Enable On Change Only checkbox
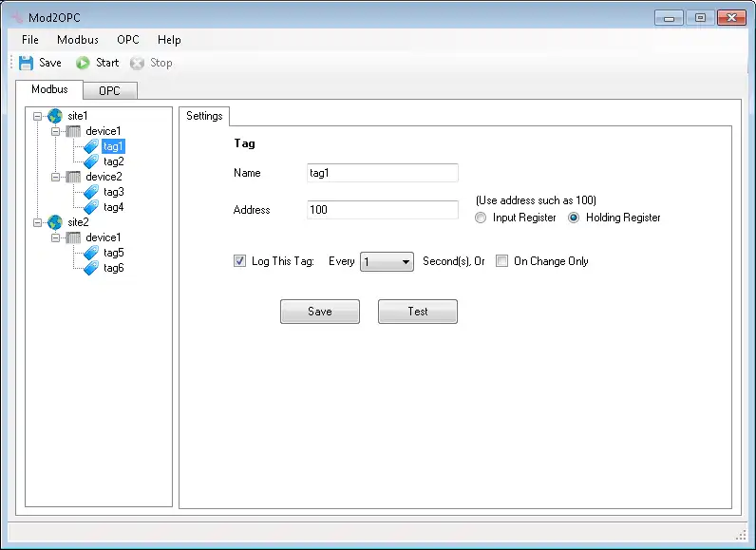The height and width of the screenshot is (550, 756). pyautogui.click(x=501, y=261)
